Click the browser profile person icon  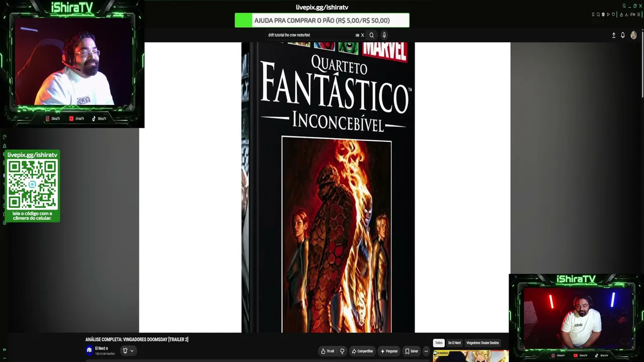tap(621, 15)
